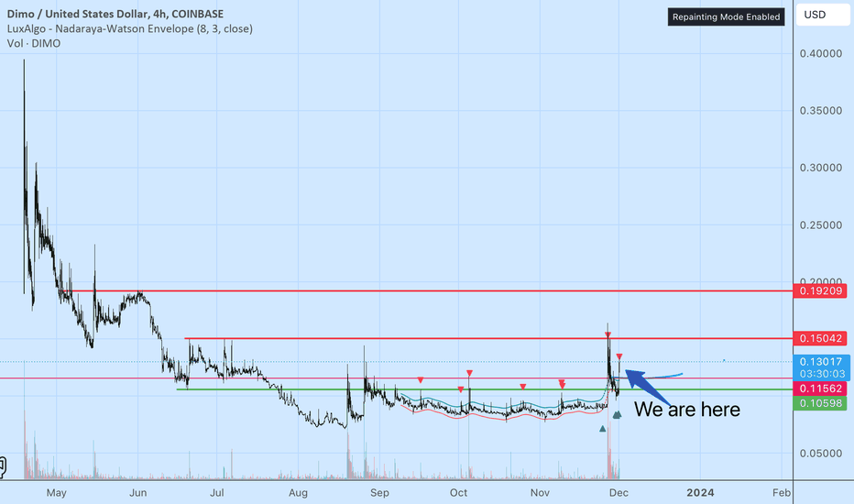This screenshot has width=854, height=504.
Task: Click the Dec label on time axis
Action: 619,493
